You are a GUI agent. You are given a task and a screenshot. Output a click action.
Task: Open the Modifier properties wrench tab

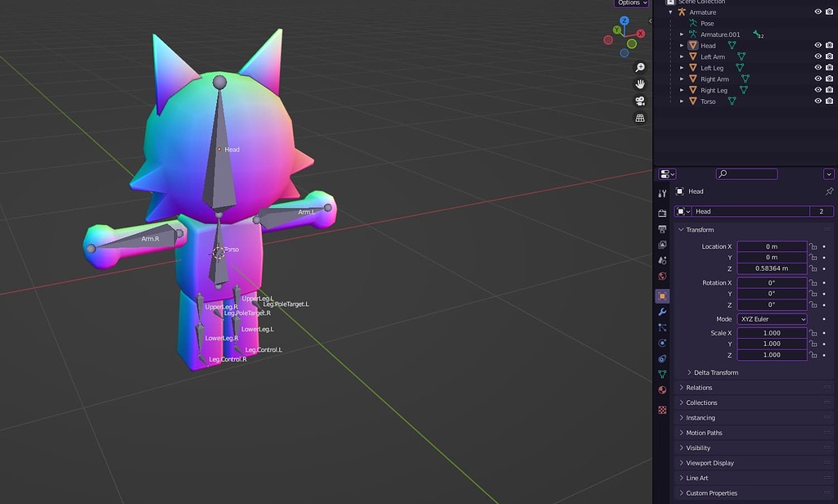point(662,312)
